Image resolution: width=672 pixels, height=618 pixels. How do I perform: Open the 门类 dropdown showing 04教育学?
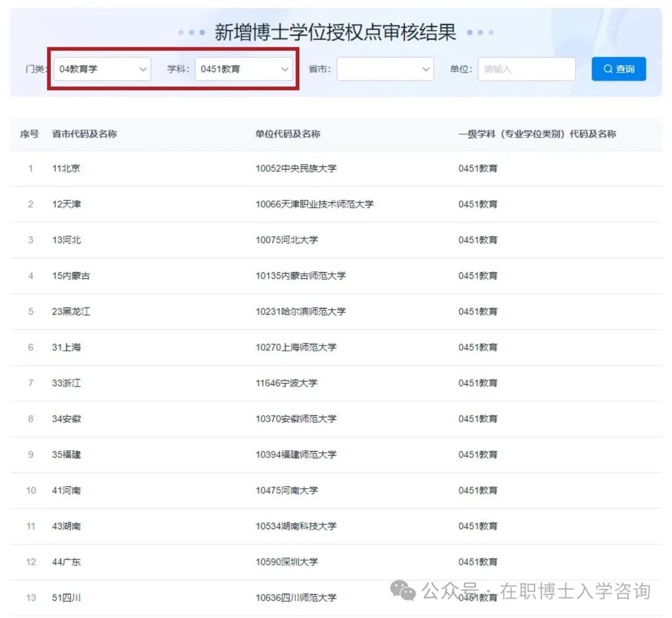click(x=102, y=69)
